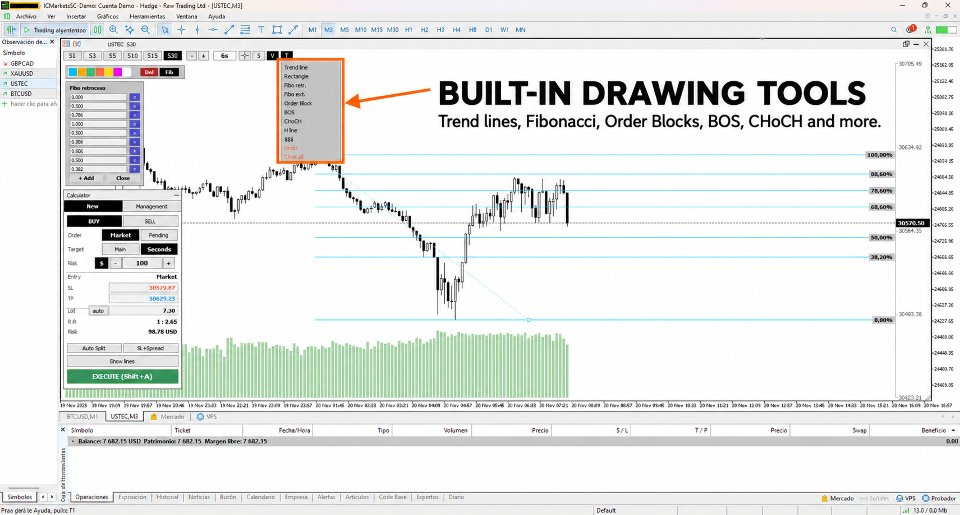Select the text label tool icon

tap(261, 29)
